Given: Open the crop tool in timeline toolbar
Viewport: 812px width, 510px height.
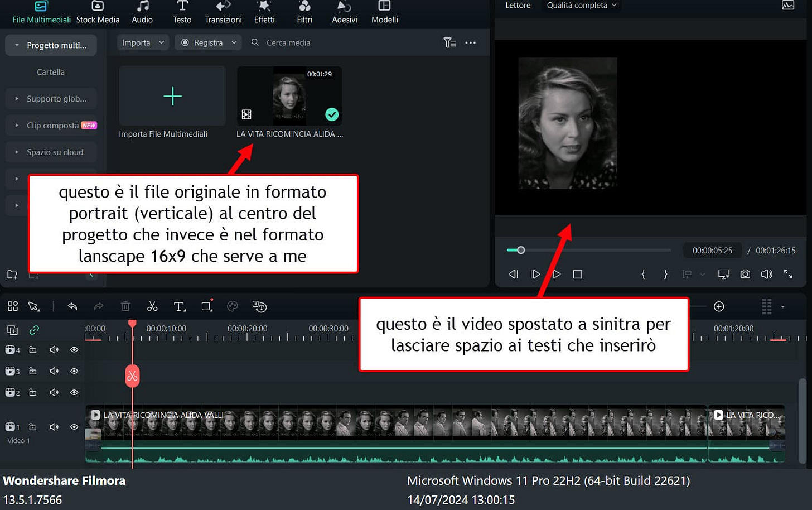Looking at the screenshot, I should 207,306.
